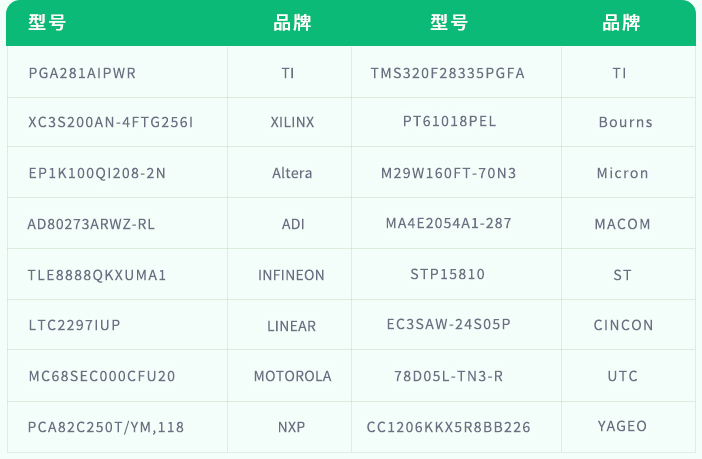702x459 pixels.
Task: Select part number STP15810
Action: pos(448,274)
